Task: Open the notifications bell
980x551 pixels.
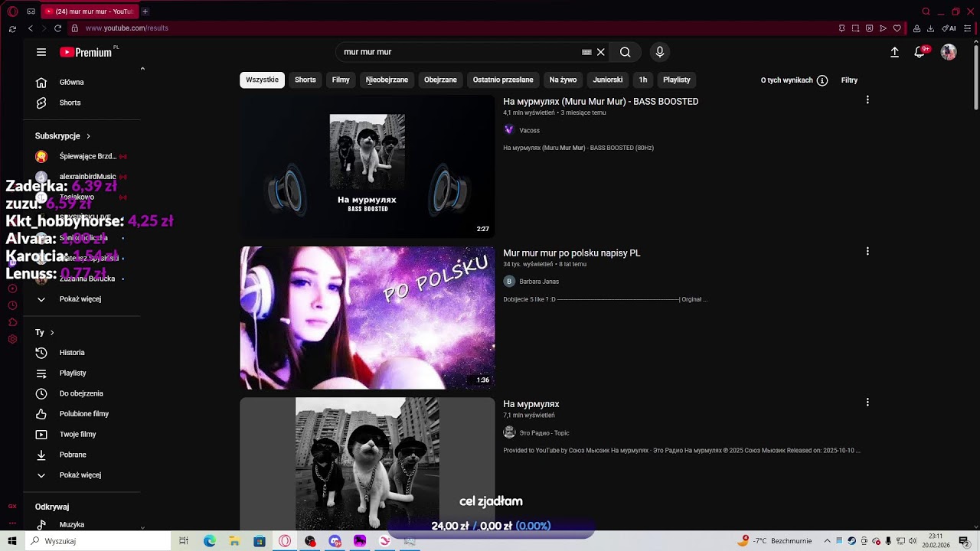Action: click(920, 52)
